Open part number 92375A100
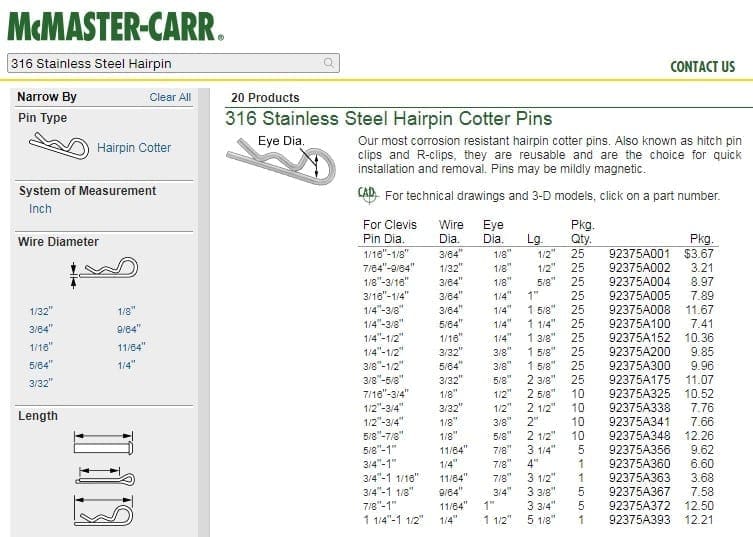This screenshot has width=753, height=537. tap(639, 323)
